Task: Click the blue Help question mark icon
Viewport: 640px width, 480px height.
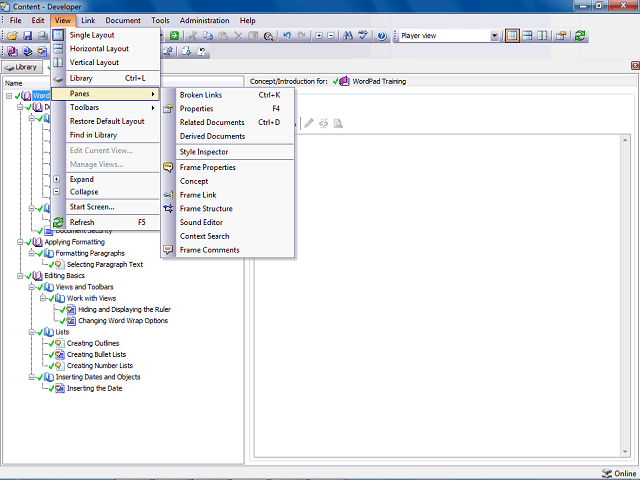Action: pos(382,36)
